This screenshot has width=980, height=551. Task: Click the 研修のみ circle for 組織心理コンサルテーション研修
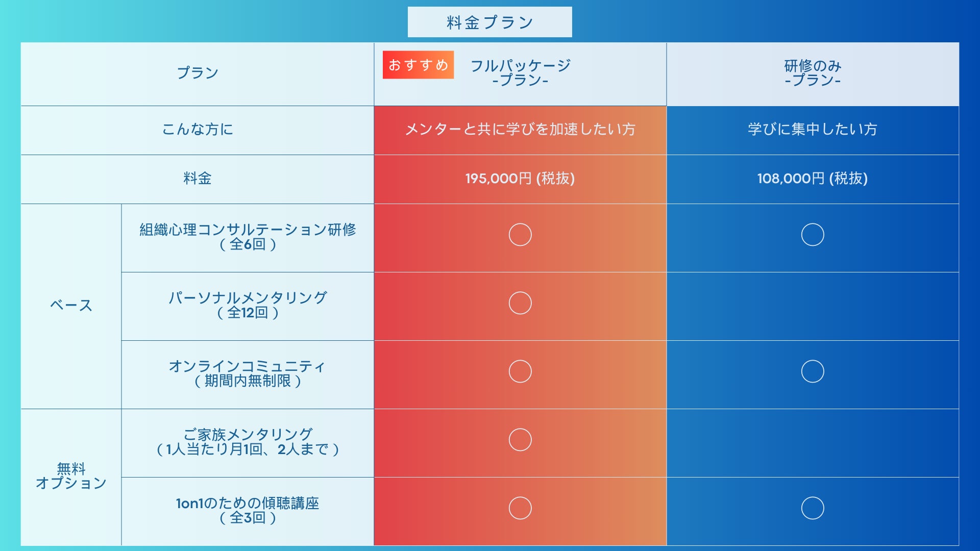pyautogui.click(x=813, y=235)
